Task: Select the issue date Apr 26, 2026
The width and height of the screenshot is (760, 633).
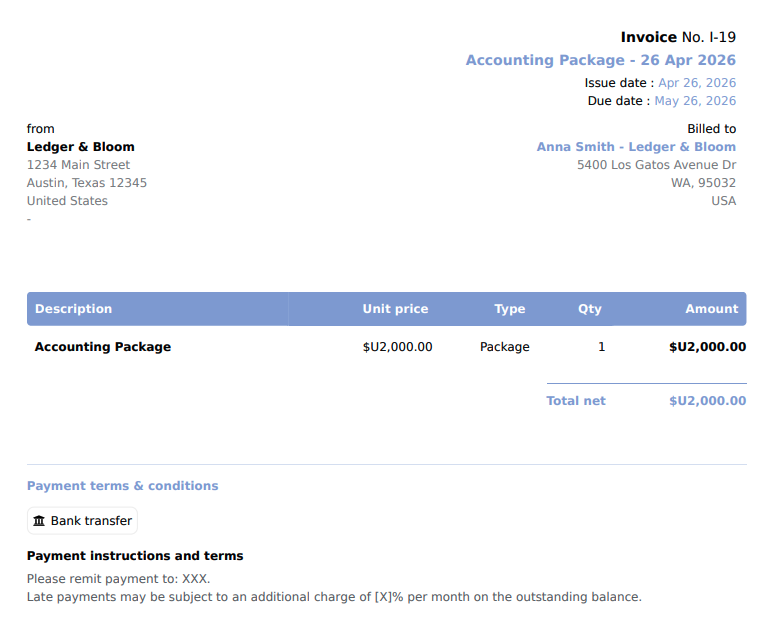Action: (697, 83)
